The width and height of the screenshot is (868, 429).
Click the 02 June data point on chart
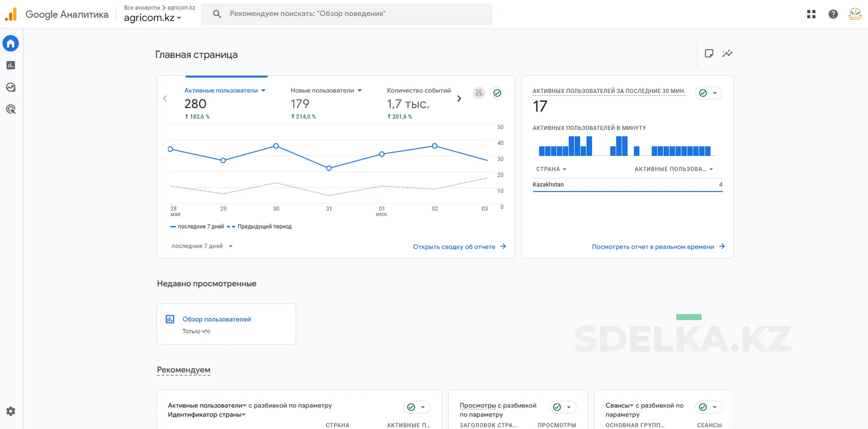(435, 146)
